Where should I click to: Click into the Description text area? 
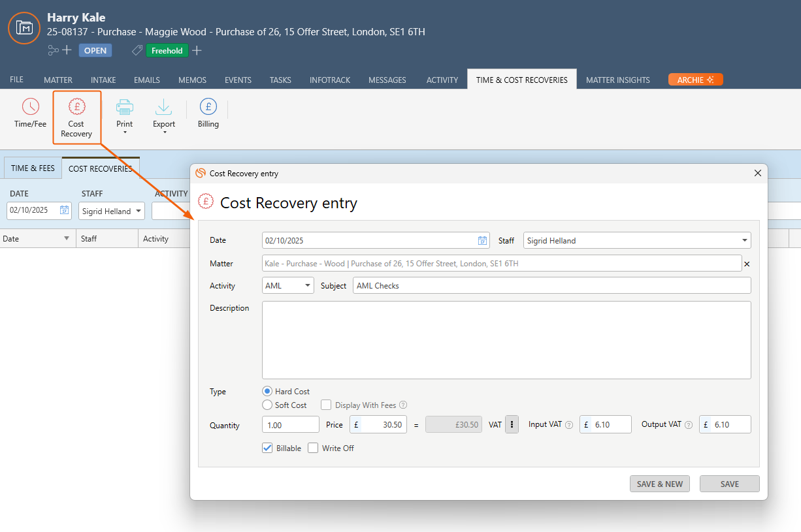click(x=506, y=339)
